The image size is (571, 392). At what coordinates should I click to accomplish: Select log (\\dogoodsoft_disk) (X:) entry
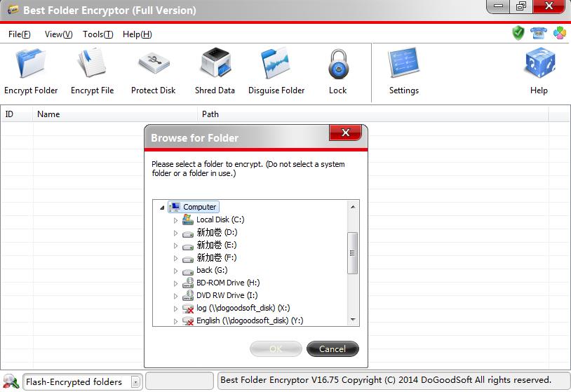pyautogui.click(x=243, y=308)
